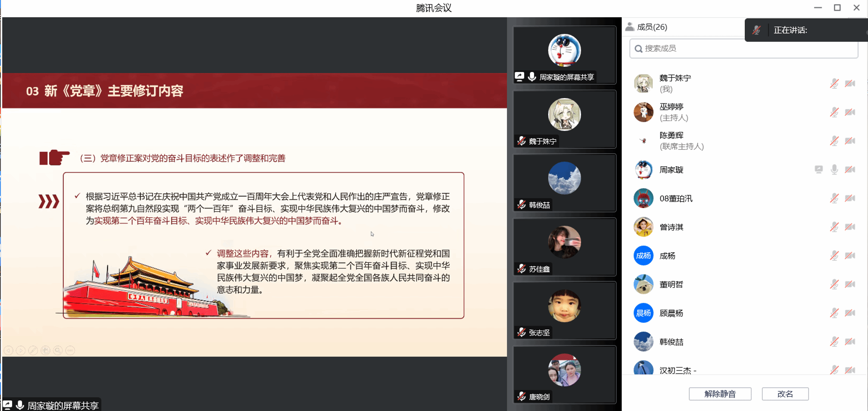Click the 搜索成员 search field
Viewport: 868px width, 411px height.
pos(743,49)
